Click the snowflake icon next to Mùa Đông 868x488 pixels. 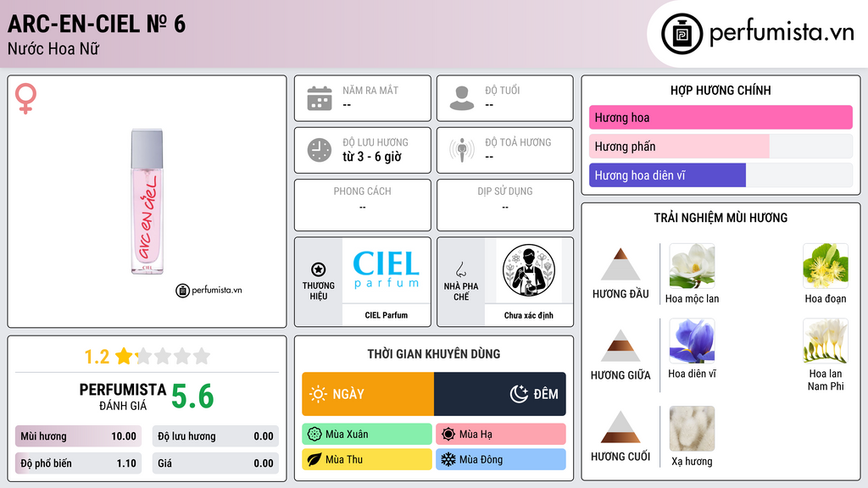pos(448,459)
